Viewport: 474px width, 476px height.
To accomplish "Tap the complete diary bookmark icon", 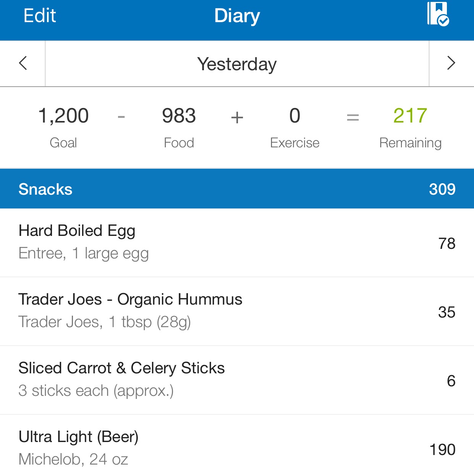I will (x=438, y=14).
